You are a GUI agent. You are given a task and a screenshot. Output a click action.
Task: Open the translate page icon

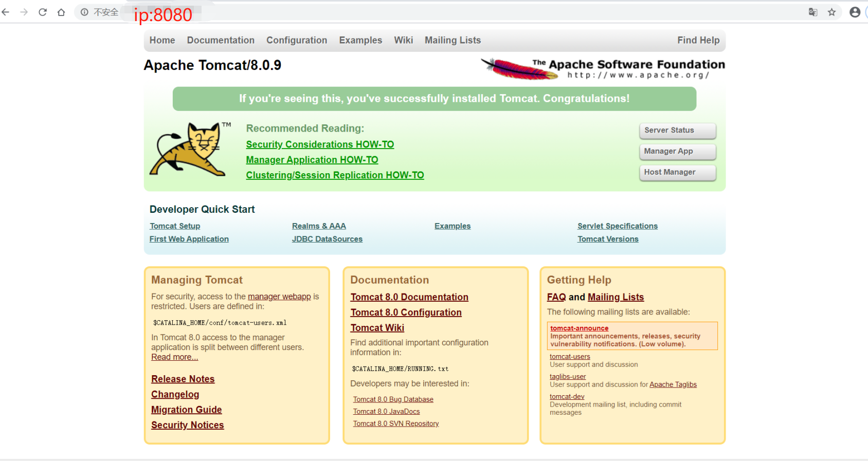pos(813,12)
